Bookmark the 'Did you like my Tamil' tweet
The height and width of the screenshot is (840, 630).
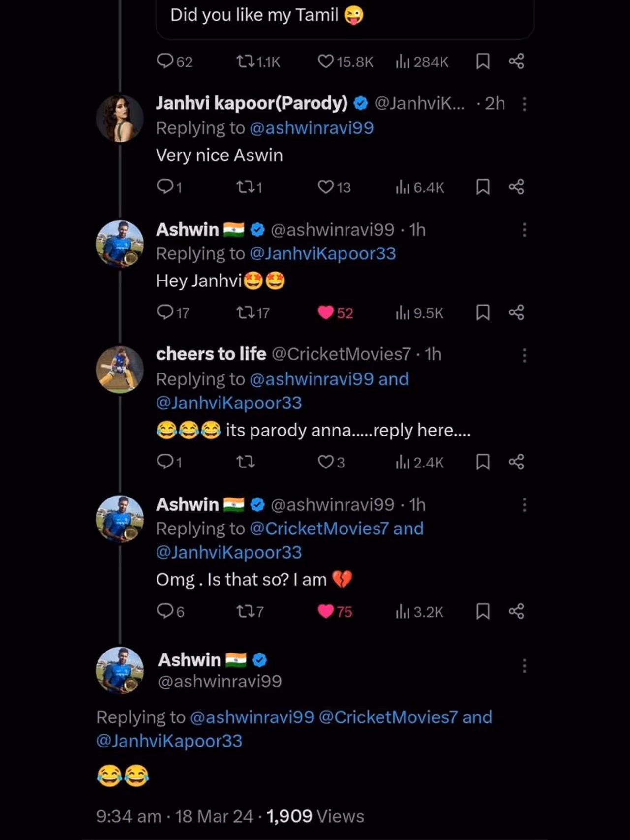(x=483, y=62)
